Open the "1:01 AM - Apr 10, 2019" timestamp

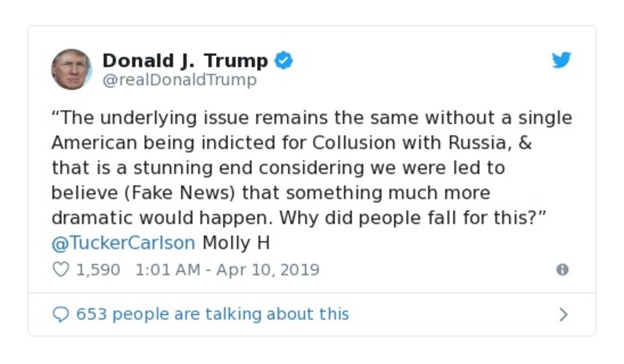227,270
